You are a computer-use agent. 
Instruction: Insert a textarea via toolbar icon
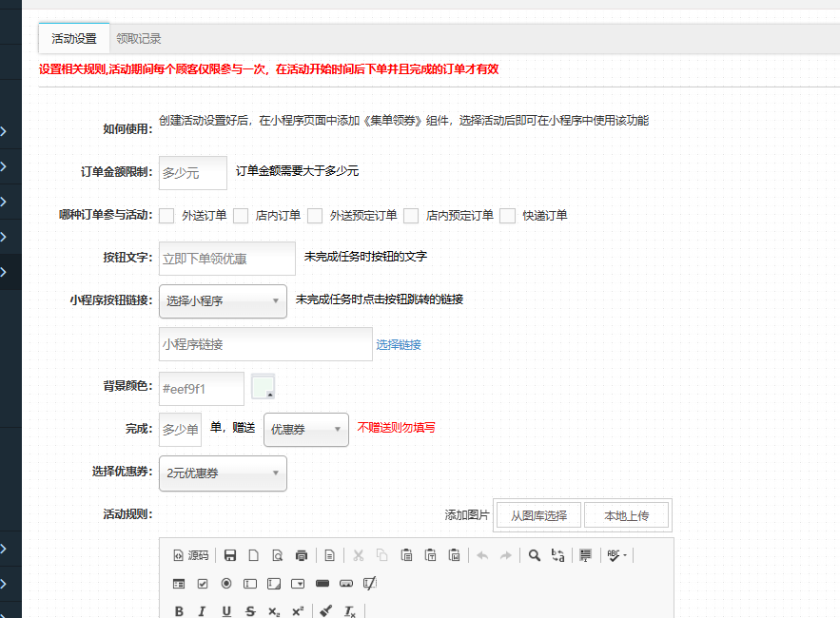click(x=274, y=583)
